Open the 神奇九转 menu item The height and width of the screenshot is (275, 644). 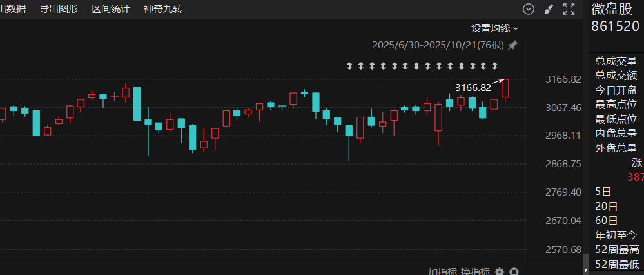coord(163,9)
